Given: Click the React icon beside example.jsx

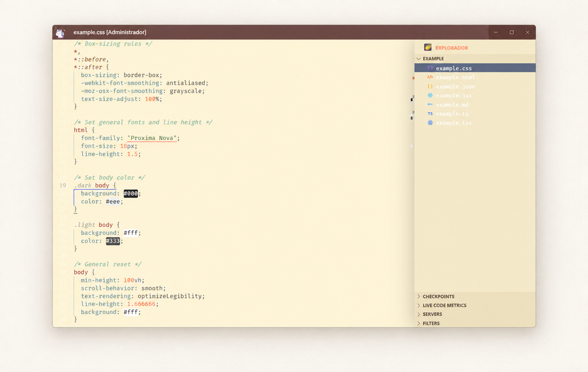Looking at the screenshot, I should coord(430,95).
